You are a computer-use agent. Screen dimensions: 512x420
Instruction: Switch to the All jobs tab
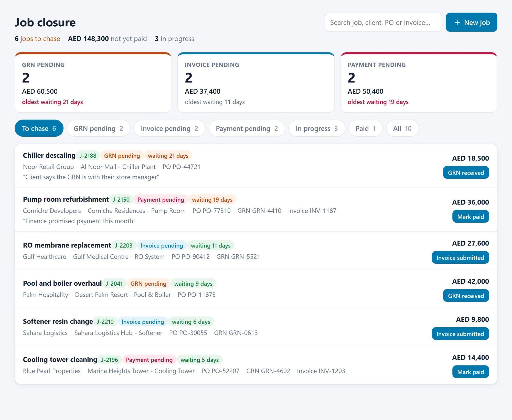(402, 128)
